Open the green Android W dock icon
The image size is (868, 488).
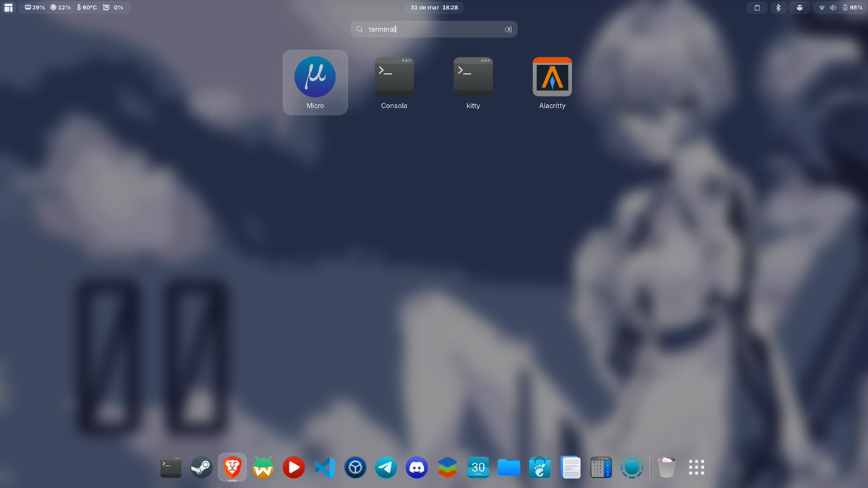click(263, 468)
